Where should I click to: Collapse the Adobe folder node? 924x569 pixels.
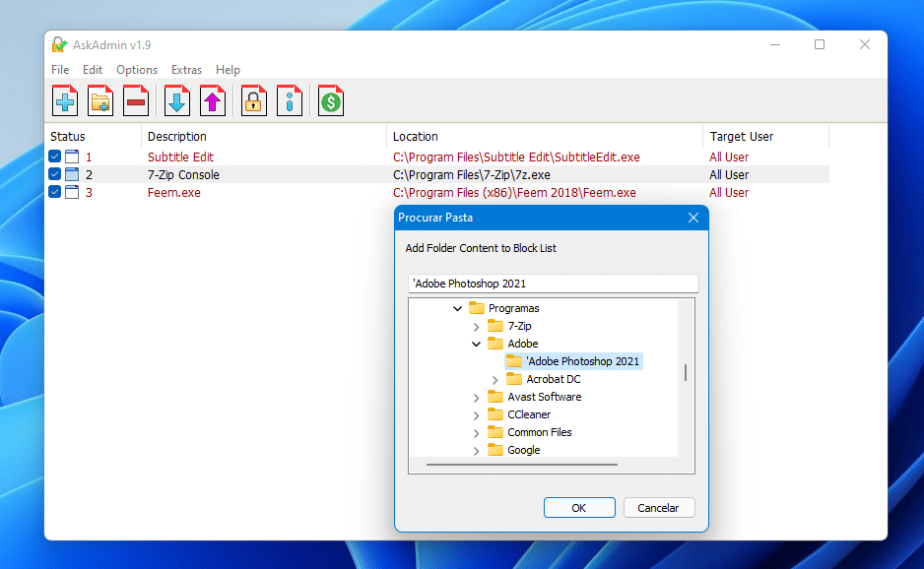pyautogui.click(x=477, y=344)
